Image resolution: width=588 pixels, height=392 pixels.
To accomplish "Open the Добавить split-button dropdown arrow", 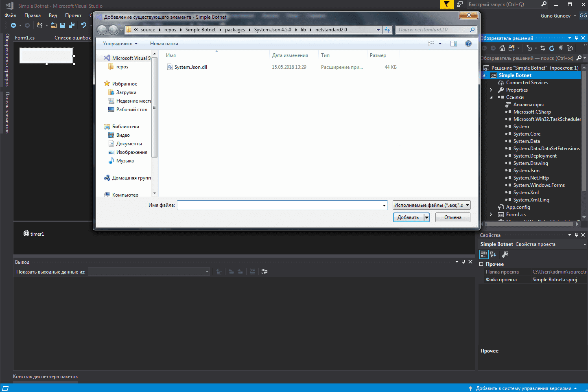I will (426, 217).
